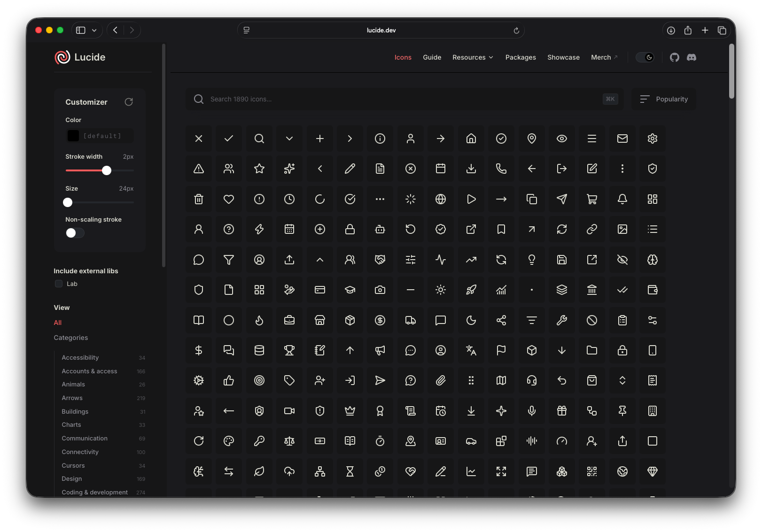Click the wrench icon tile
The image size is (762, 532).
coord(562,320)
